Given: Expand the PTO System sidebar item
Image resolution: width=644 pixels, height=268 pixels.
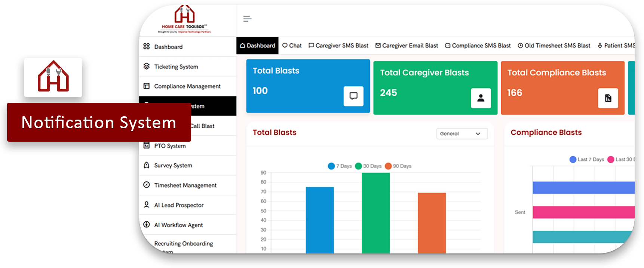Looking at the screenshot, I should [x=170, y=146].
